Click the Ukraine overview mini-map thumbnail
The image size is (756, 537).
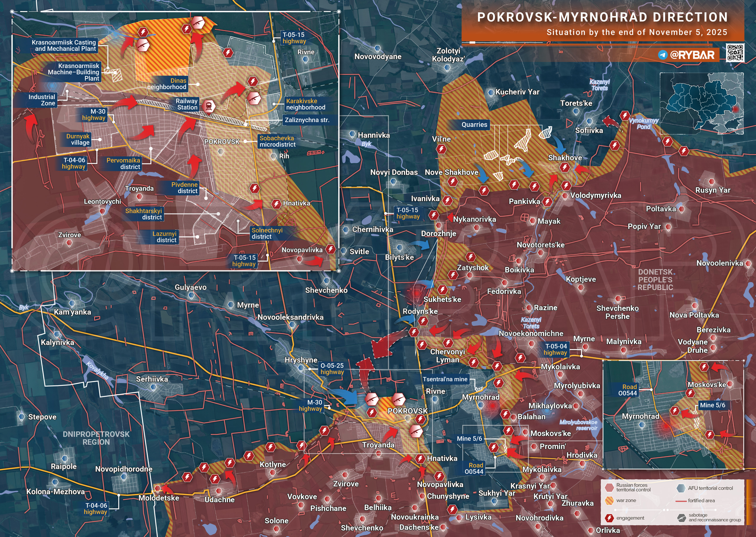701,103
